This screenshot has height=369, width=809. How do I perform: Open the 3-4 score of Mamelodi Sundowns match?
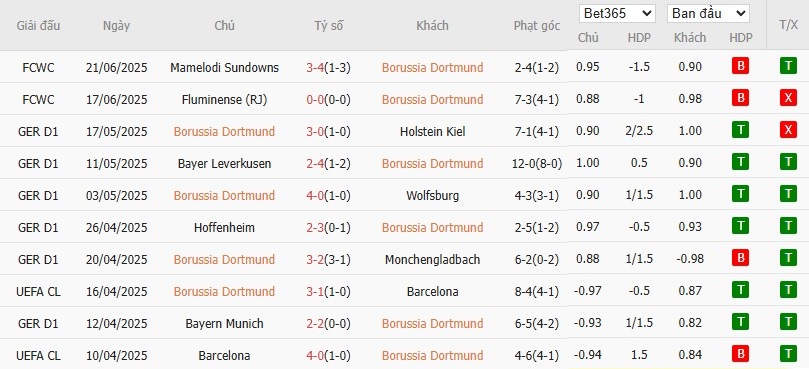[315, 68]
